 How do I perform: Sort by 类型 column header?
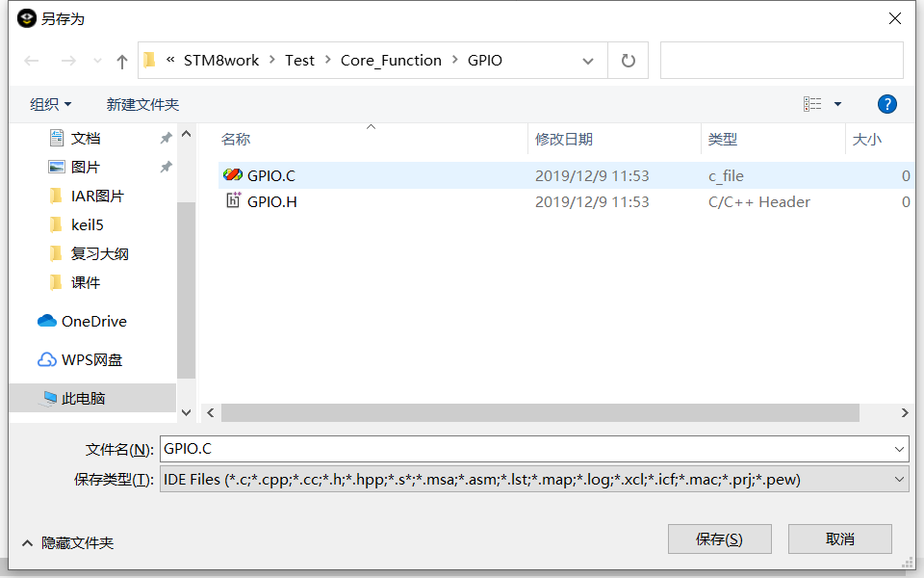pyautogui.click(x=723, y=139)
